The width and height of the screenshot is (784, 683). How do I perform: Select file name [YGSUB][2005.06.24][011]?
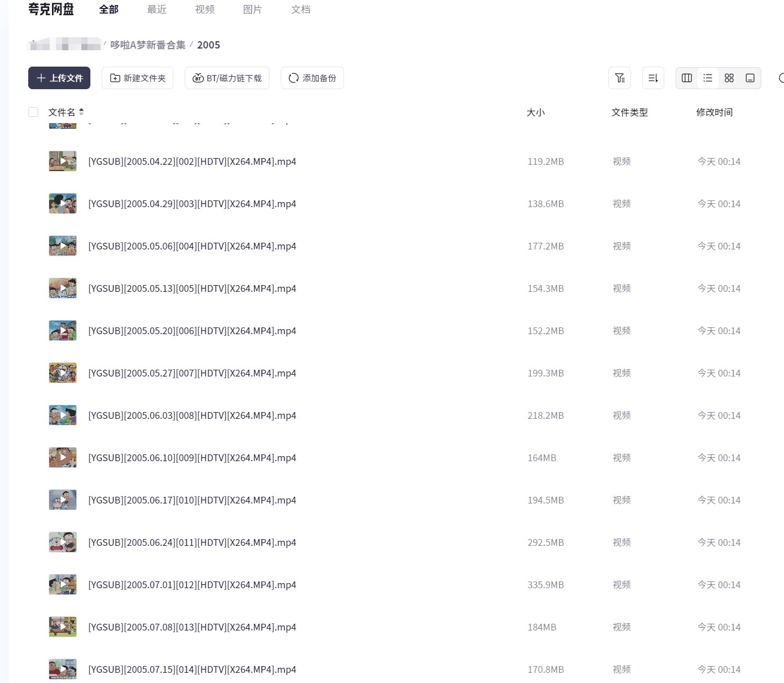tap(192, 542)
